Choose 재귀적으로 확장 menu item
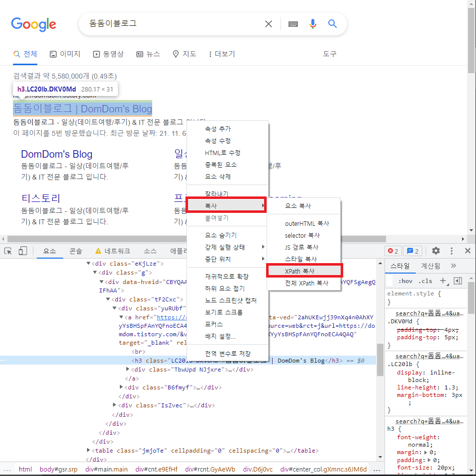The width and height of the screenshot is (476, 476). (228, 276)
